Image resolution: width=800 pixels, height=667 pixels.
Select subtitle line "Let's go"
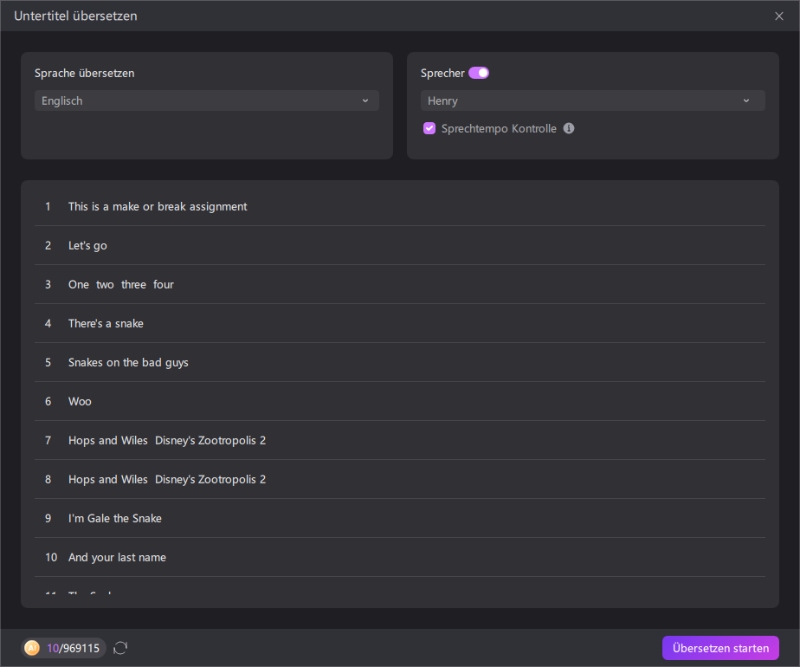pos(87,245)
